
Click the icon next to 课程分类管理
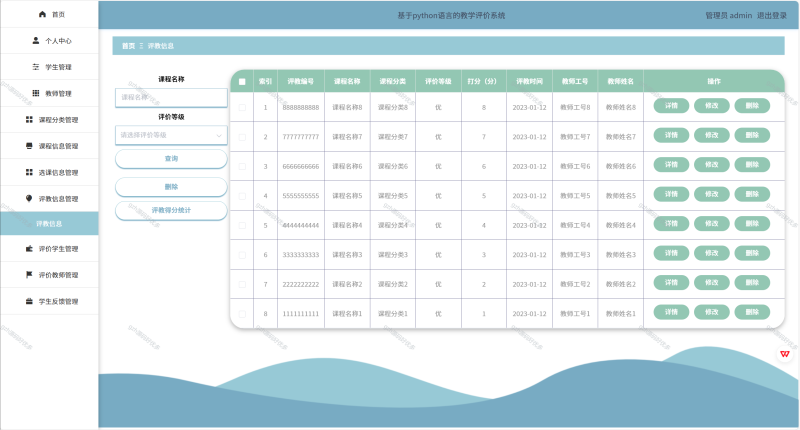tap(29, 119)
